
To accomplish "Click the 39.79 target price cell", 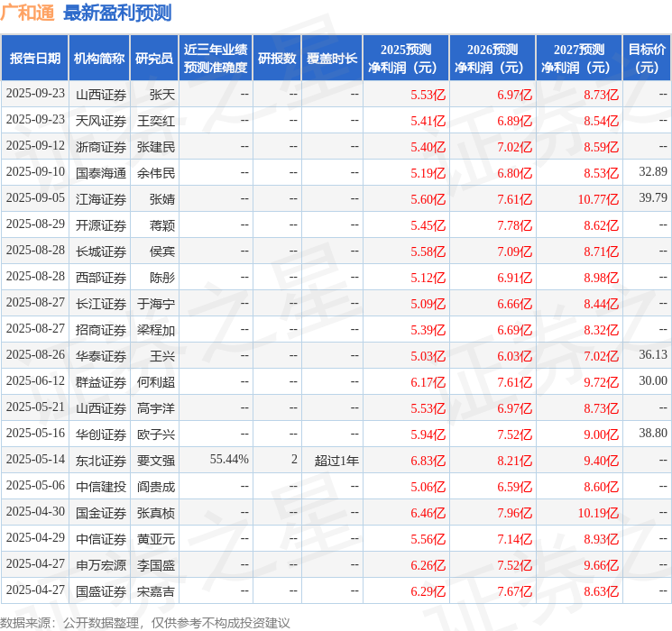I will point(653,198).
